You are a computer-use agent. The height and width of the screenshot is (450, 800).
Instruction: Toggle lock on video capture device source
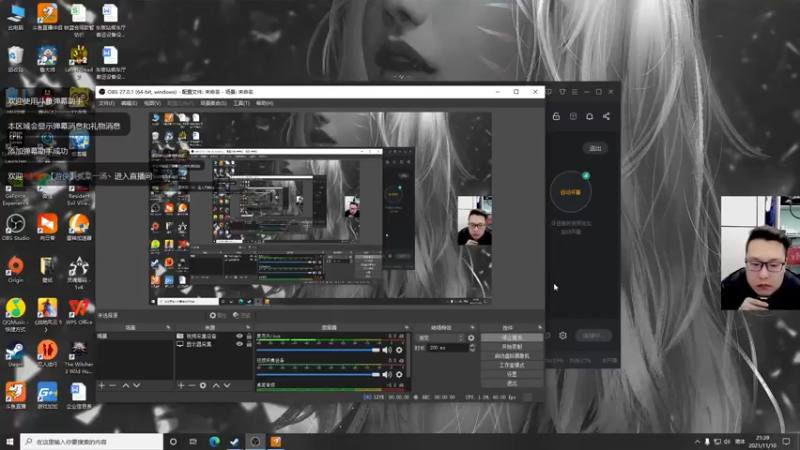249,336
